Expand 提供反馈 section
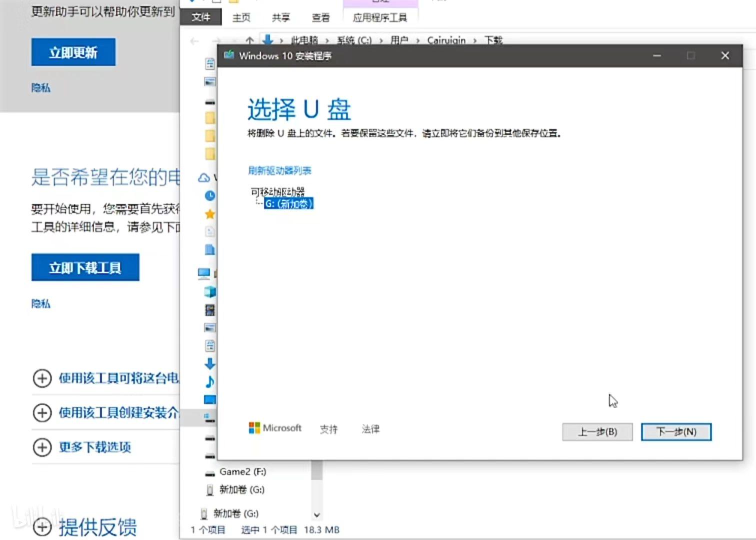 pos(42,526)
